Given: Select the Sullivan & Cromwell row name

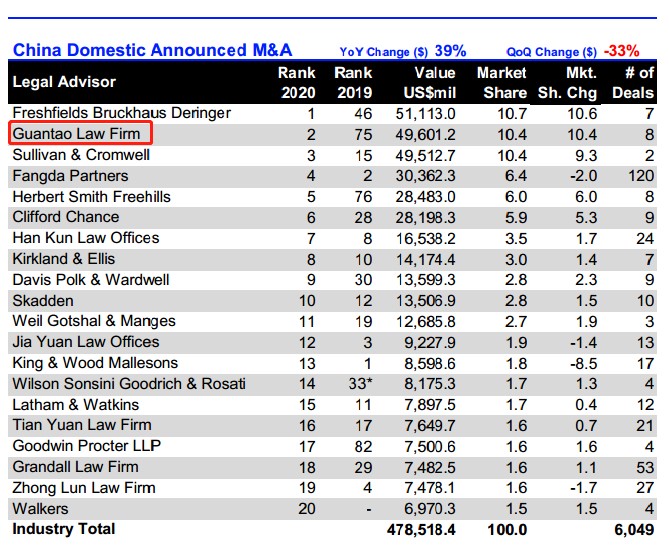Looking at the screenshot, I should click(x=79, y=155).
